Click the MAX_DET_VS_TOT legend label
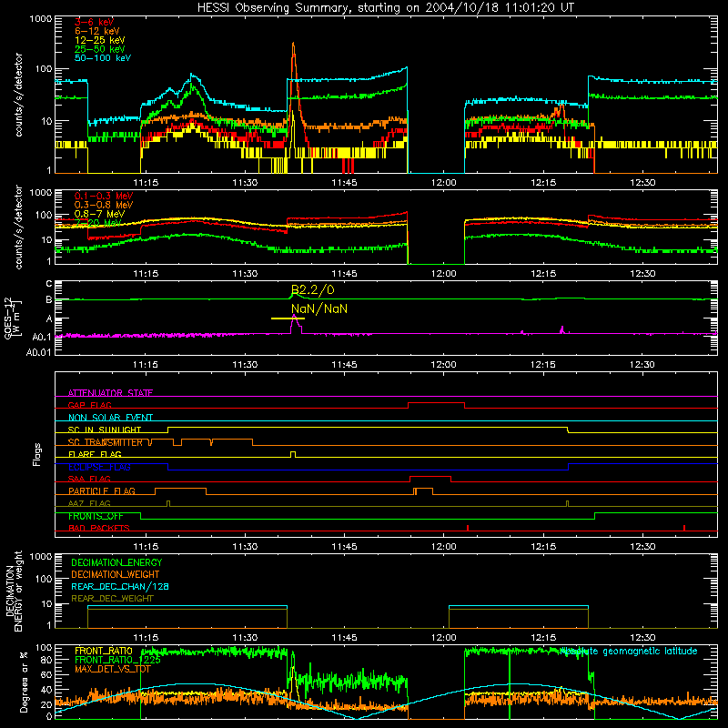Screen dimensions: 728x728 (x=114, y=669)
